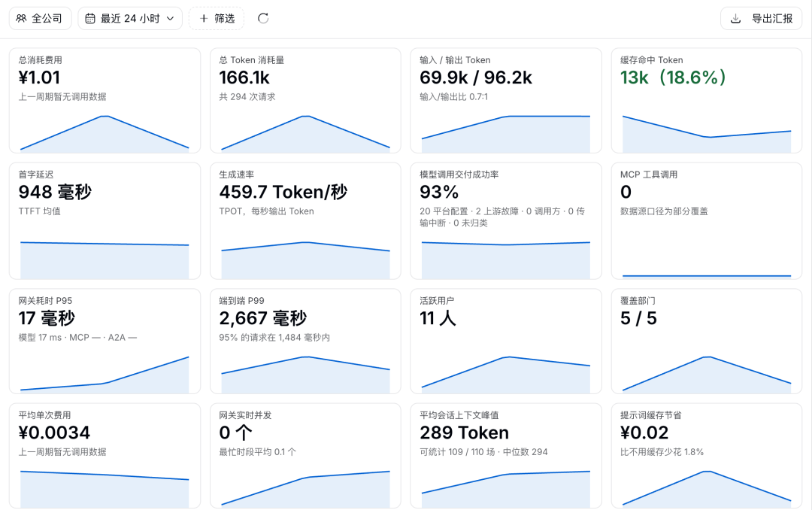This screenshot has width=812, height=510.
Task: Export the report with 导出汇报
Action: click(761, 19)
